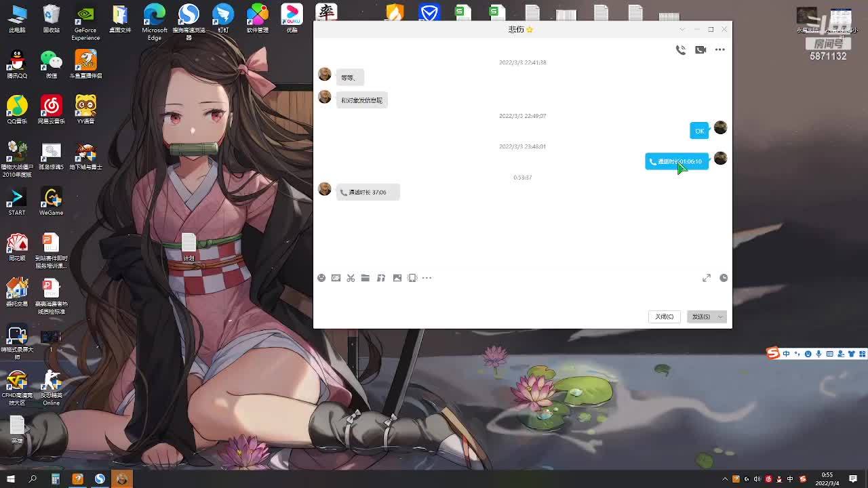Open the send file folder icon
Image resolution: width=868 pixels, height=488 pixels.
tap(366, 278)
